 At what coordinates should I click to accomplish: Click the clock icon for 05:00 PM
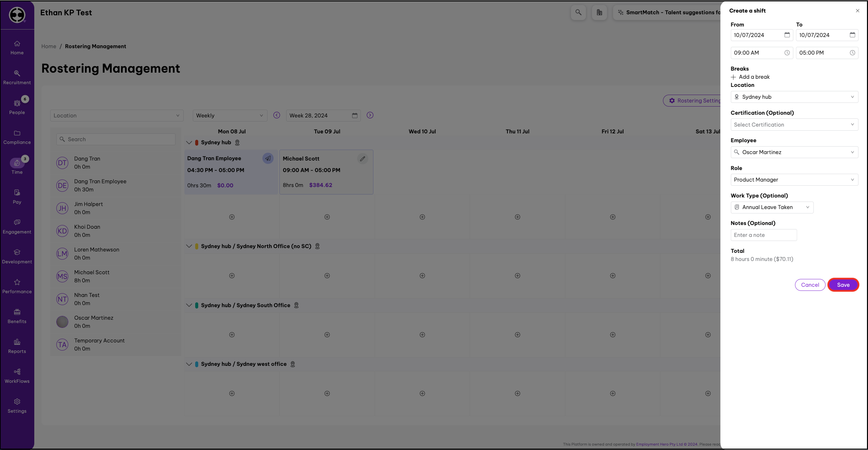852,53
